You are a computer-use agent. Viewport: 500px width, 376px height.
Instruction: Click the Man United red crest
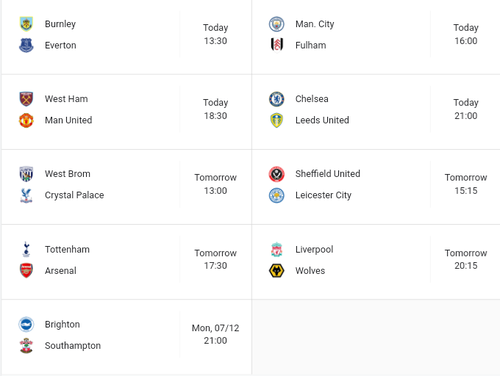click(x=26, y=120)
